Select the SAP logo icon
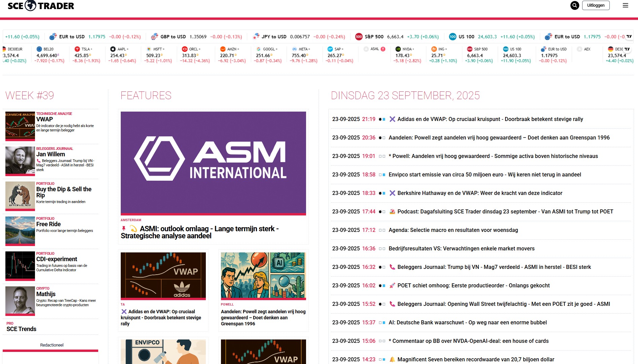Image resolution: width=638 pixels, height=364 pixels. [x=330, y=49]
